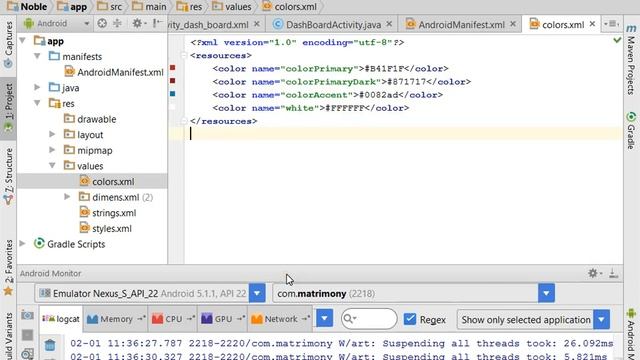The image size is (640, 360).
Task: Click the Noble breadcrumb in navigation bar
Action: coord(27,7)
